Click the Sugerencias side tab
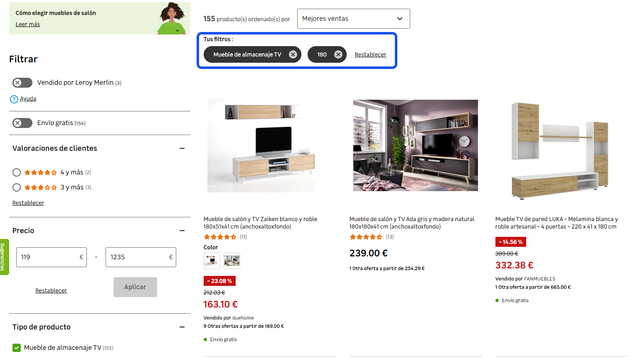This screenshot has width=633, height=364. (3, 257)
